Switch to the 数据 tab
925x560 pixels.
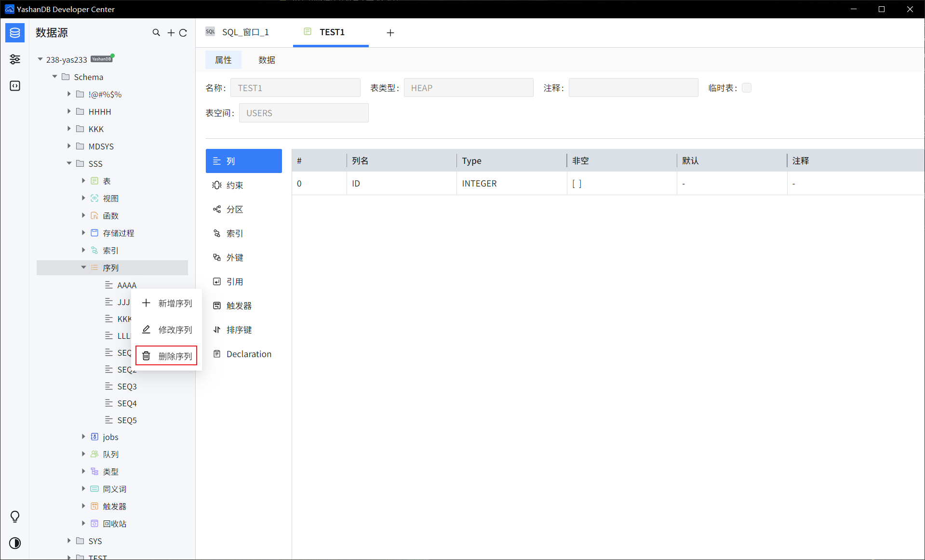(x=267, y=60)
